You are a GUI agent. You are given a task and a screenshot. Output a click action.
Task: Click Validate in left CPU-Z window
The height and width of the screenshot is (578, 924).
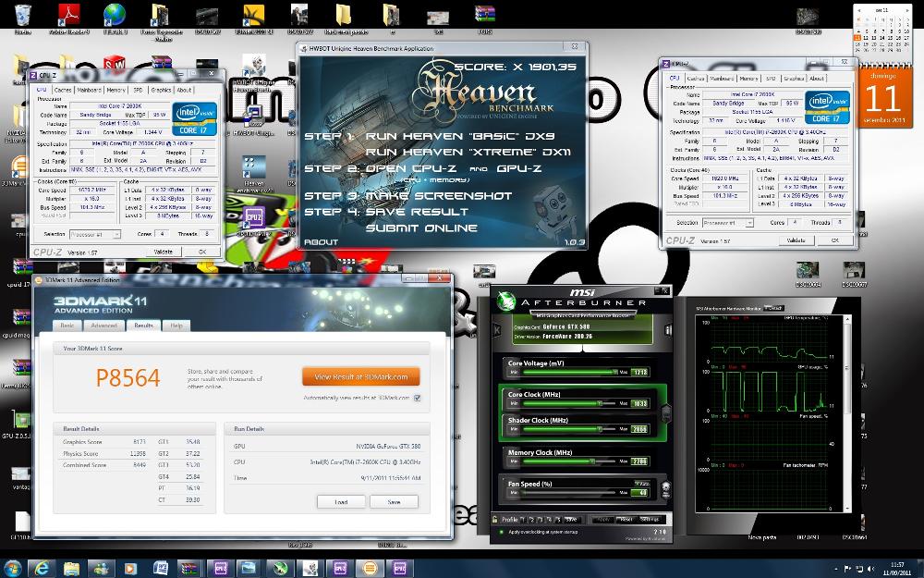(164, 252)
